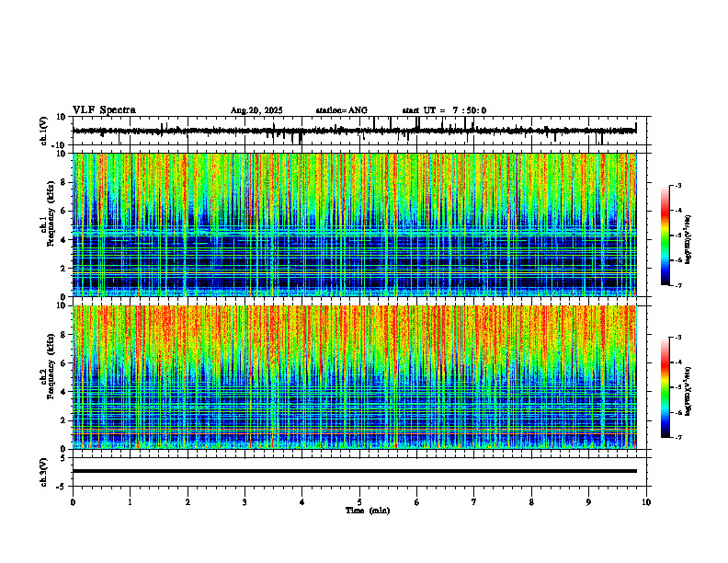This screenshot has width=728, height=563.
Task: Click time axis tick label 2
Action: (x=188, y=502)
